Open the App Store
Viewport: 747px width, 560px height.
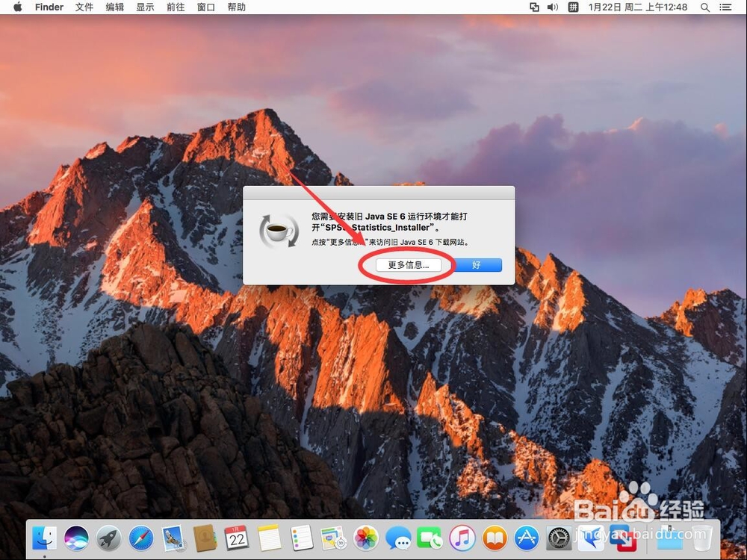click(x=525, y=539)
